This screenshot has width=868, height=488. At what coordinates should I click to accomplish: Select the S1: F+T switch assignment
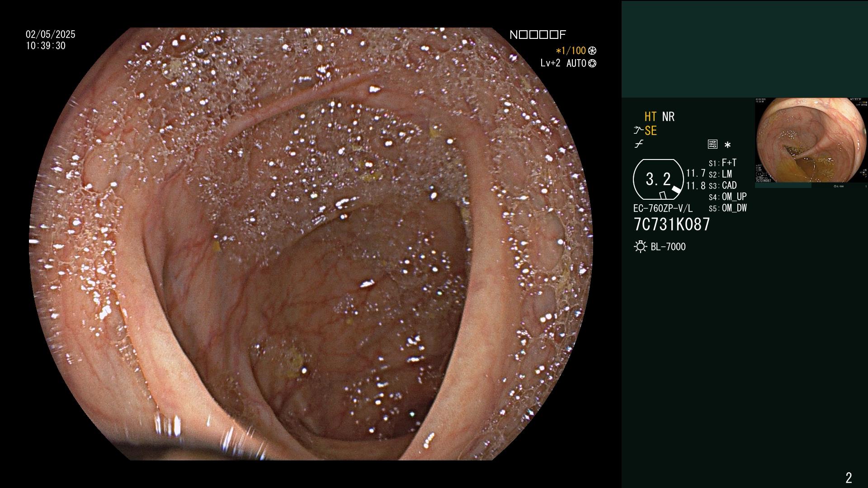(722, 163)
